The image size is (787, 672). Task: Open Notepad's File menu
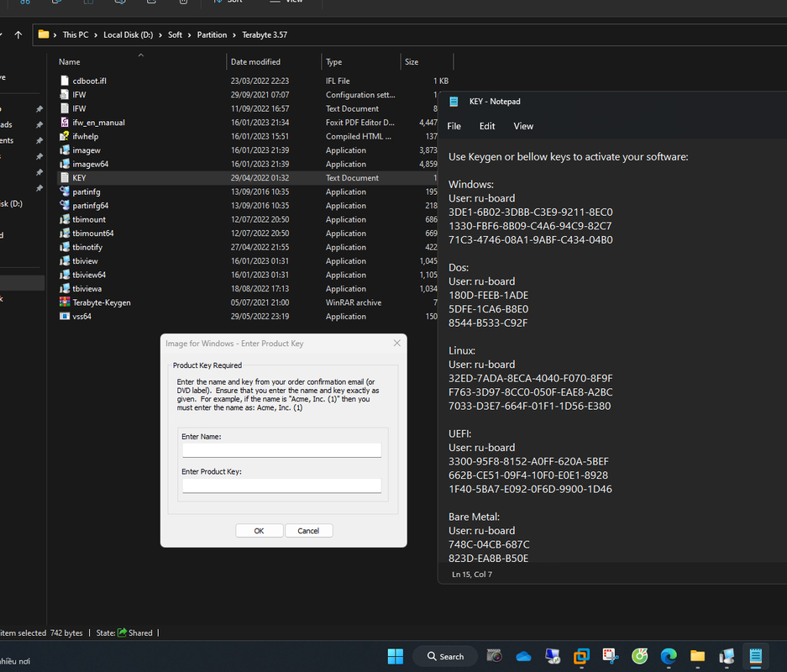[x=454, y=126]
